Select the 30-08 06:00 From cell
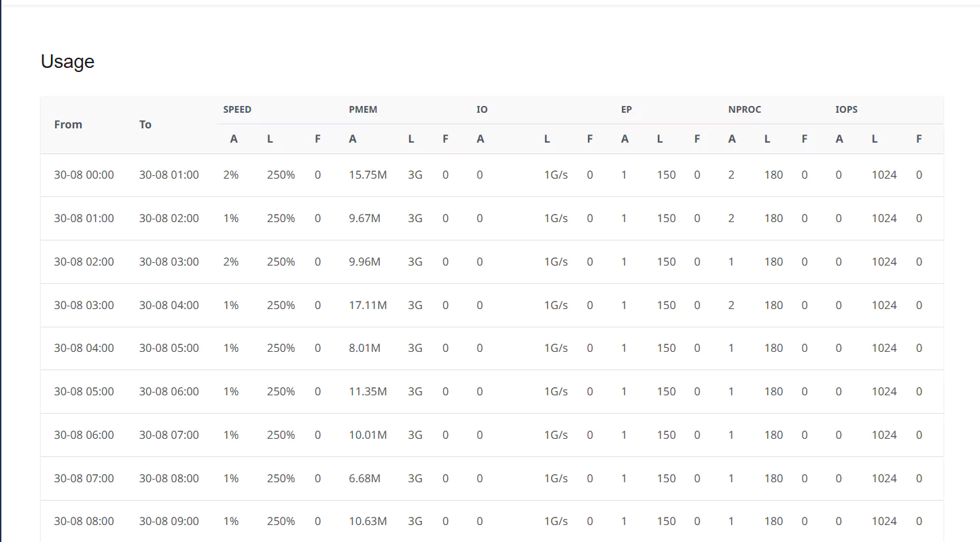The image size is (980, 542). pos(84,435)
